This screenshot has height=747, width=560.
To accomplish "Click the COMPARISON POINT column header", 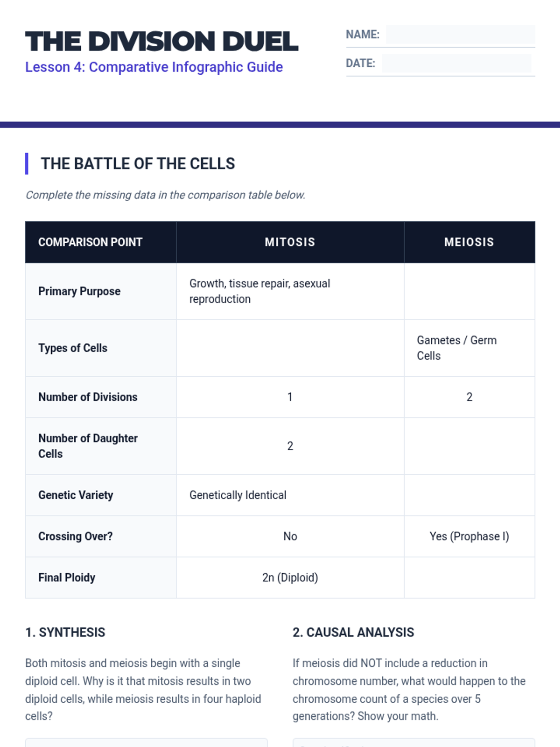I will click(91, 242).
